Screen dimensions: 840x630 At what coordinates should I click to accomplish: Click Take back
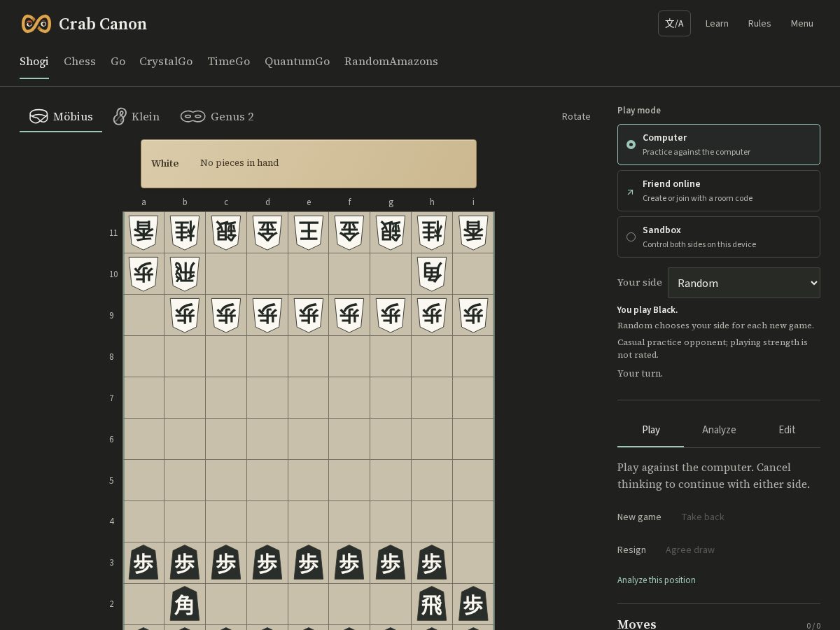[703, 517]
